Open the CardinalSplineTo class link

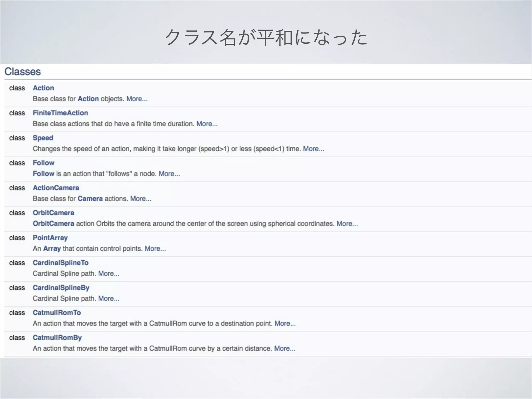click(61, 263)
